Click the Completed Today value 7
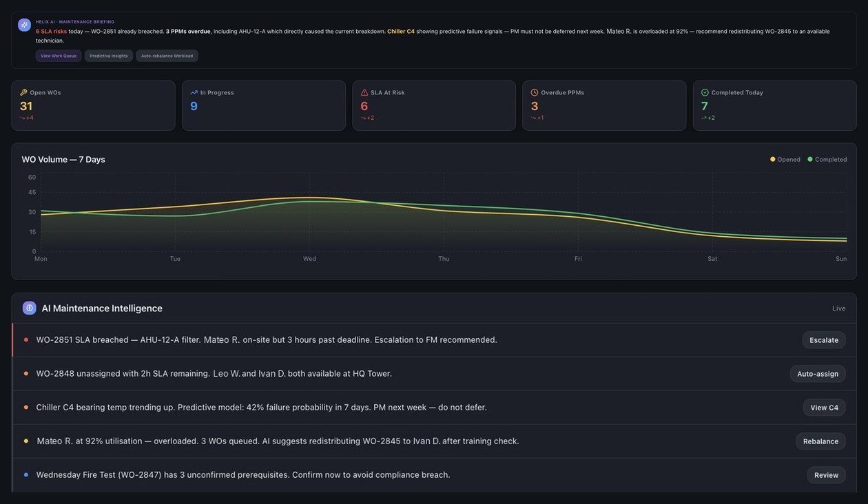 [705, 106]
